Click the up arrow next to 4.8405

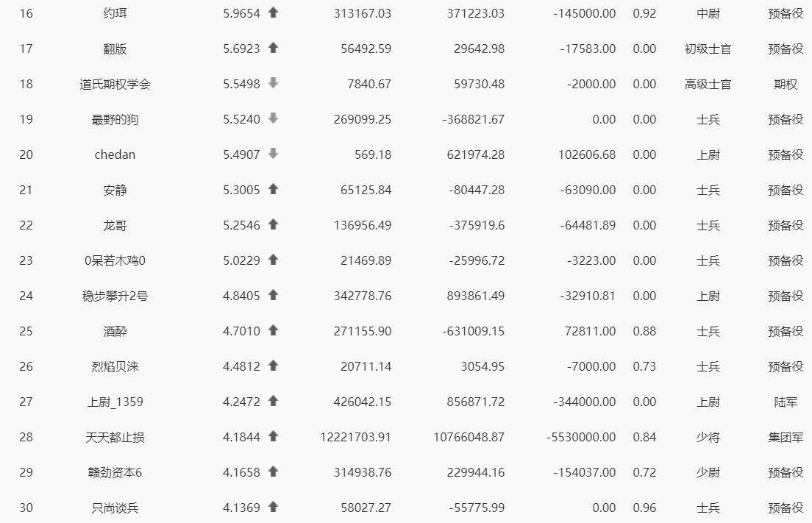pyautogui.click(x=274, y=295)
